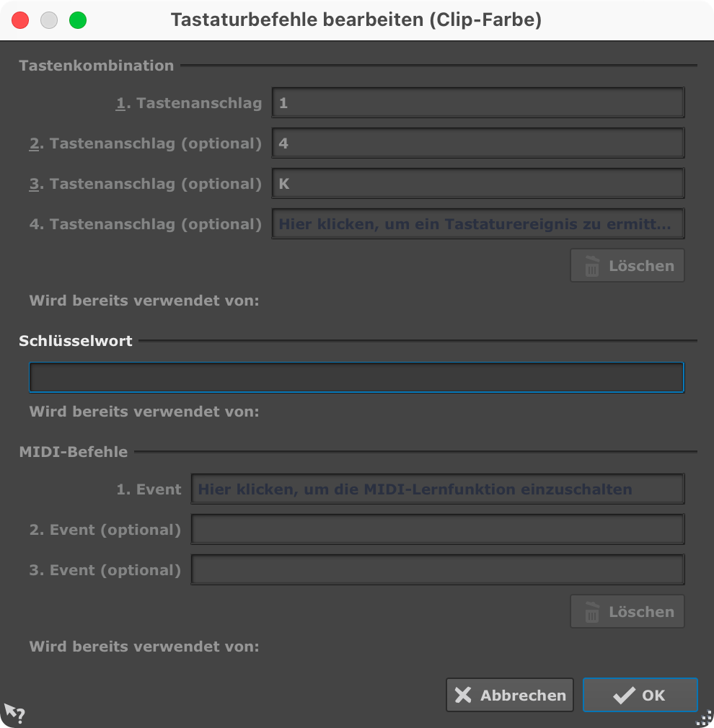
Task: Close the dialog with the red button
Action: click(21, 20)
